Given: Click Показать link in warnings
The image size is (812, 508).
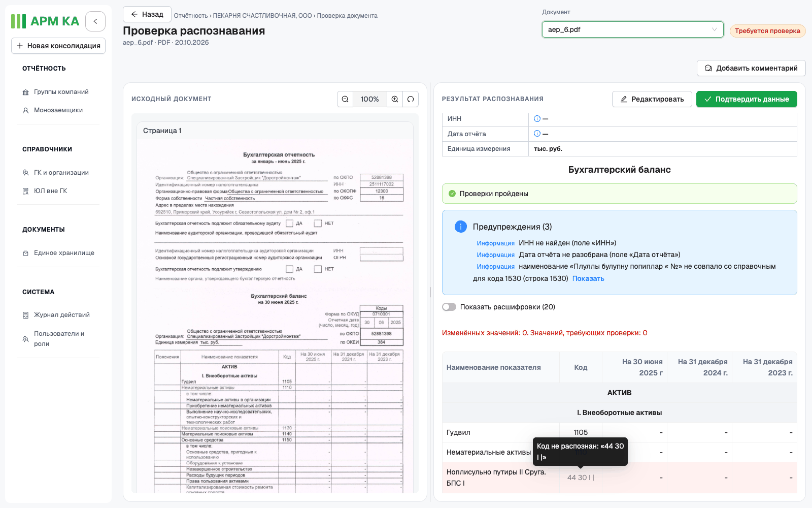Looking at the screenshot, I should pyautogui.click(x=588, y=278).
